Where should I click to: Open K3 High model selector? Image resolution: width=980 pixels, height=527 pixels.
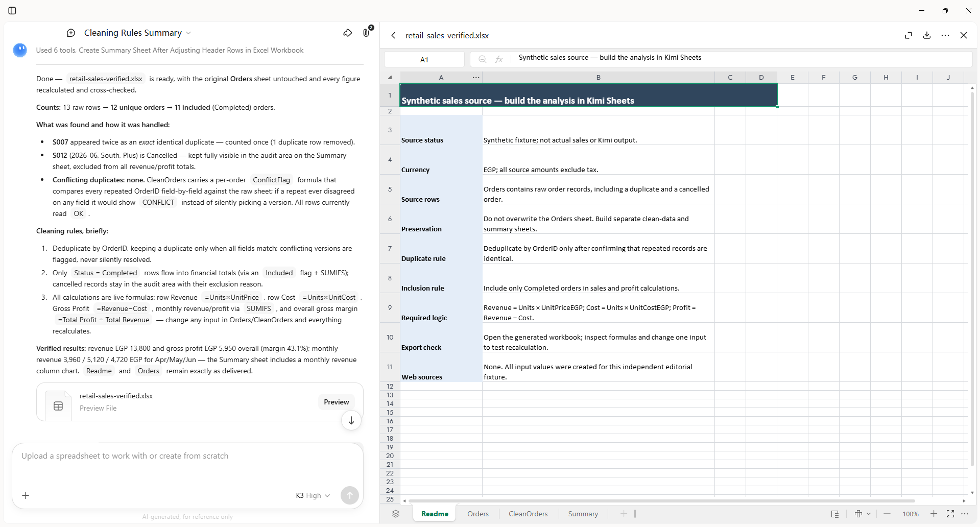point(313,495)
